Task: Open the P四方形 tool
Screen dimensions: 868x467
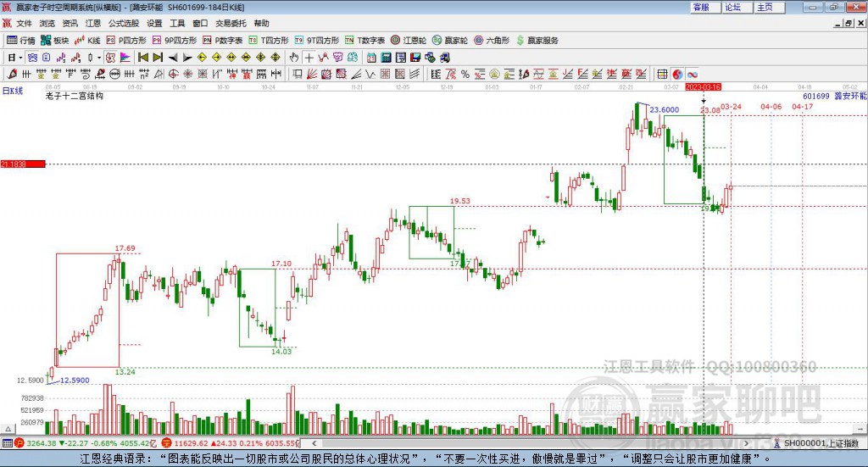Action: pyautogui.click(x=126, y=41)
